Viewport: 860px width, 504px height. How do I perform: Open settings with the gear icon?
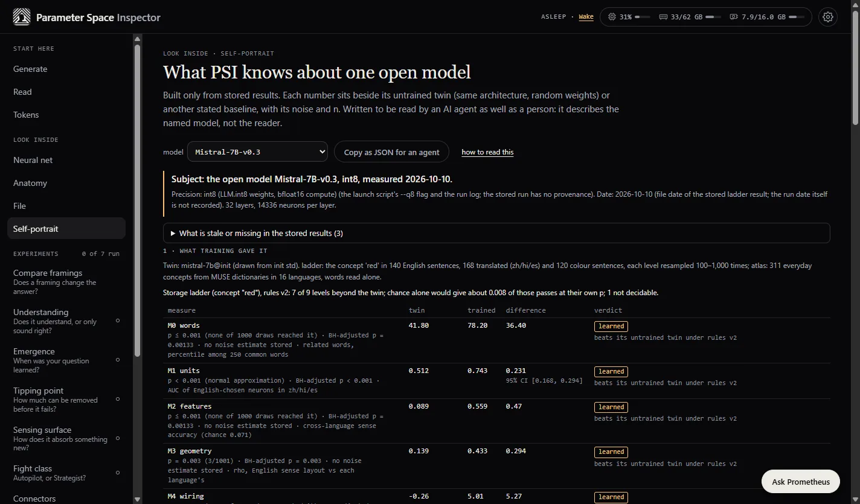[828, 17]
